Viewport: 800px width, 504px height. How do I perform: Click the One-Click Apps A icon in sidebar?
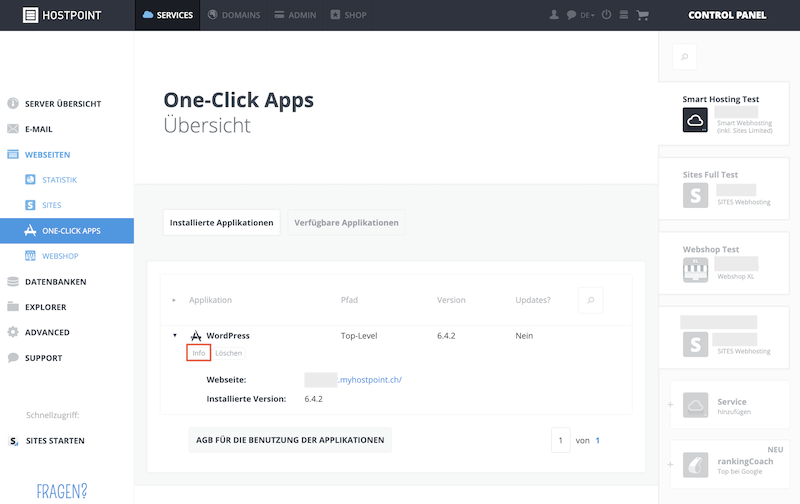30,231
